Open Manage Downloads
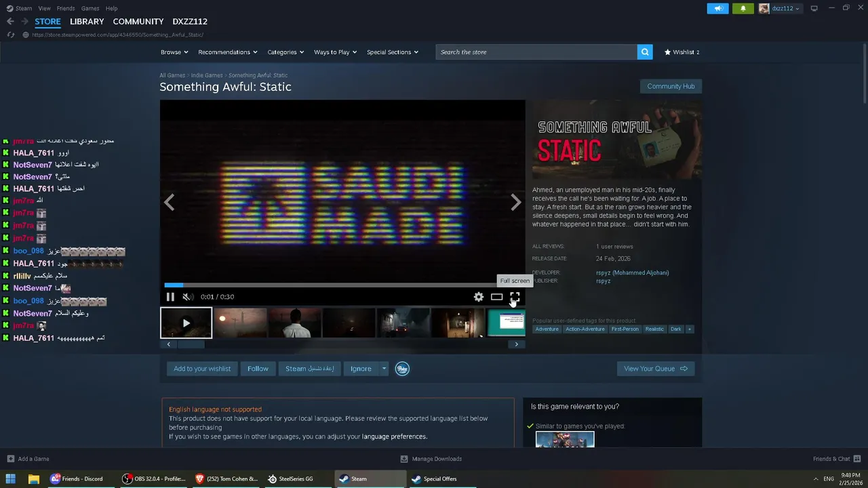Image resolution: width=868 pixels, height=488 pixels. coord(431,459)
